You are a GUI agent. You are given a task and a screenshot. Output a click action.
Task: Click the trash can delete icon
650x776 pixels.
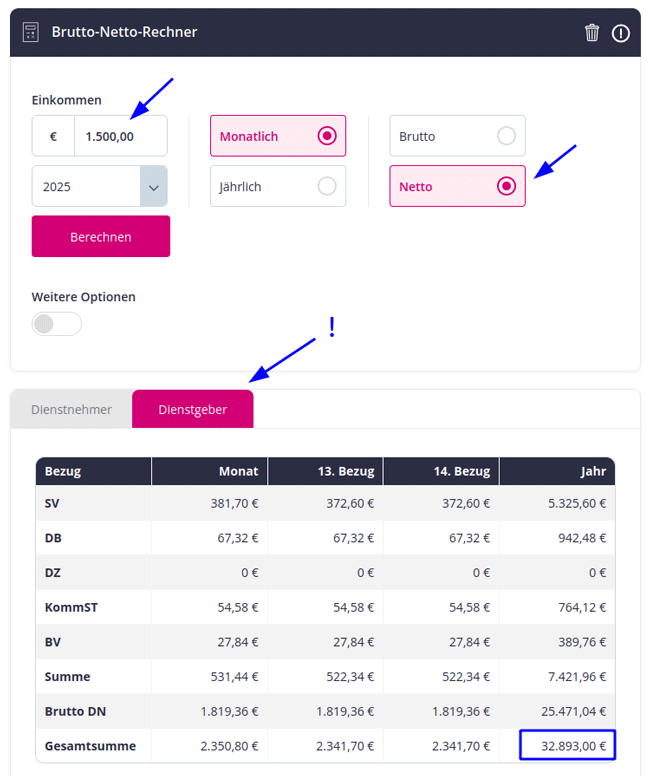pyautogui.click(x=592, y=33)
